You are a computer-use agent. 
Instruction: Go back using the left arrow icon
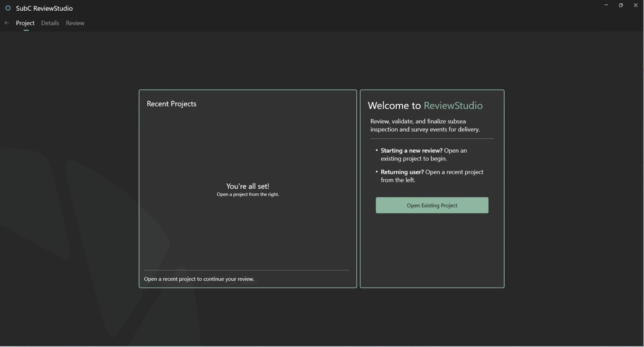[x=7, y=23]
